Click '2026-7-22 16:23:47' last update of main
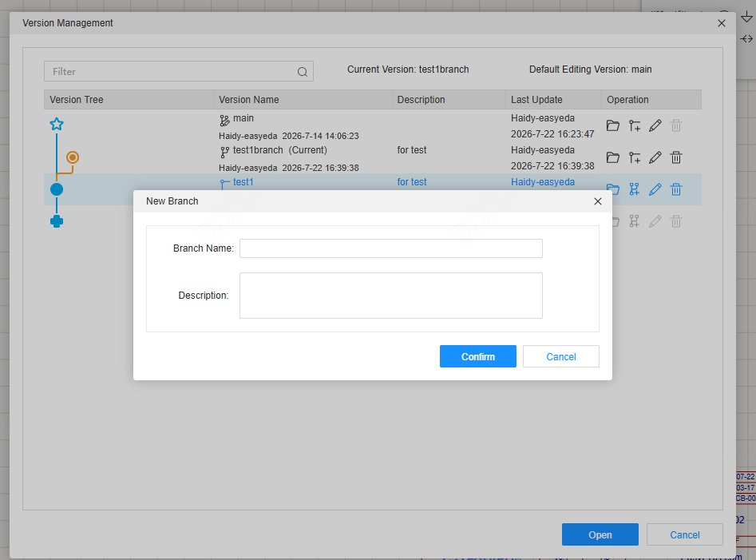Viewport: 756px width, 560px height. pos(552,134)
